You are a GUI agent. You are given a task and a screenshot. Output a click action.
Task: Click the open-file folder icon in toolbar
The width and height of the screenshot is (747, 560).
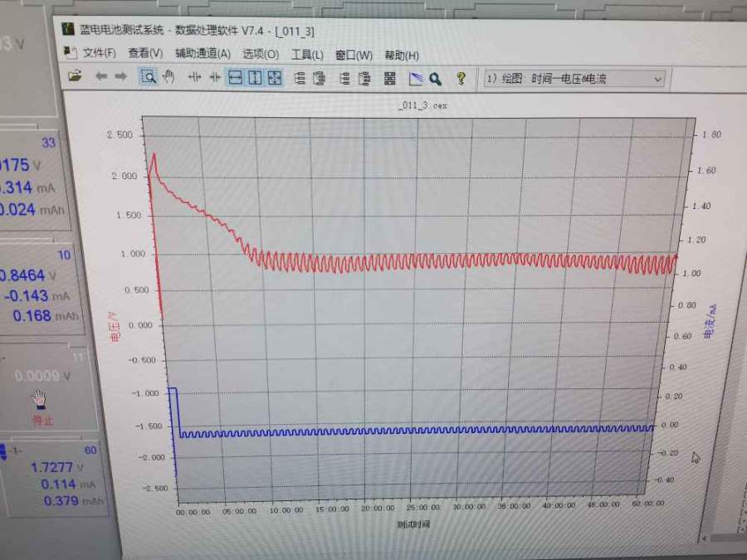[75, 75]
